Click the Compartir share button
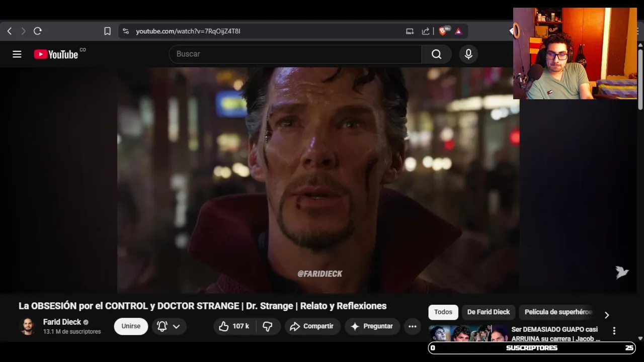644x362 pixels. [x=312, y=326]
